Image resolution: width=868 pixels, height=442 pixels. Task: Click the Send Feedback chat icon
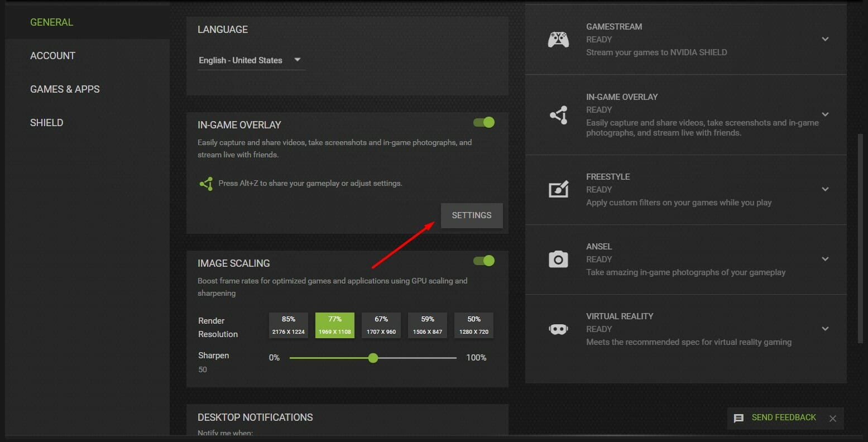[x=738, y=418]
